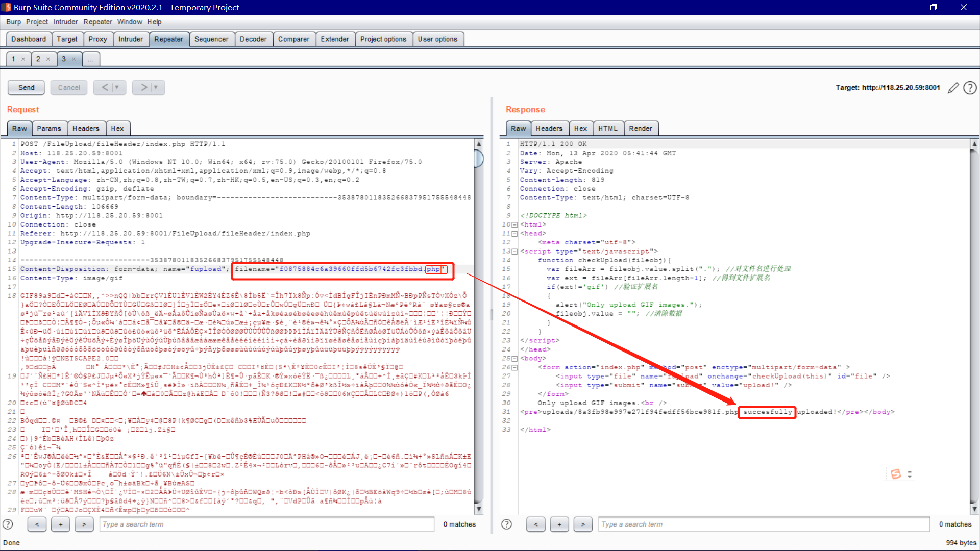Viewport: 980px width, 551px height.
Task: Go to next match in response search
Action: pyautogui.click(x=583, y=524)
